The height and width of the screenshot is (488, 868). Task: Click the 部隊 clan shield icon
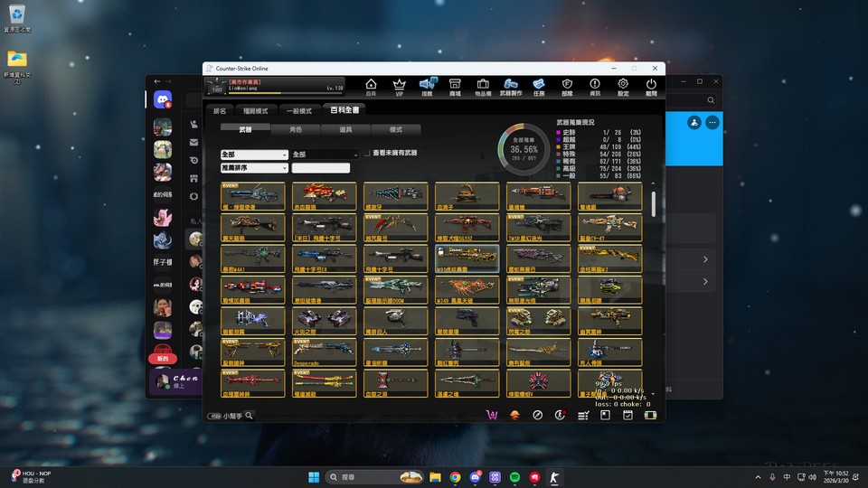tap(567, 86)
